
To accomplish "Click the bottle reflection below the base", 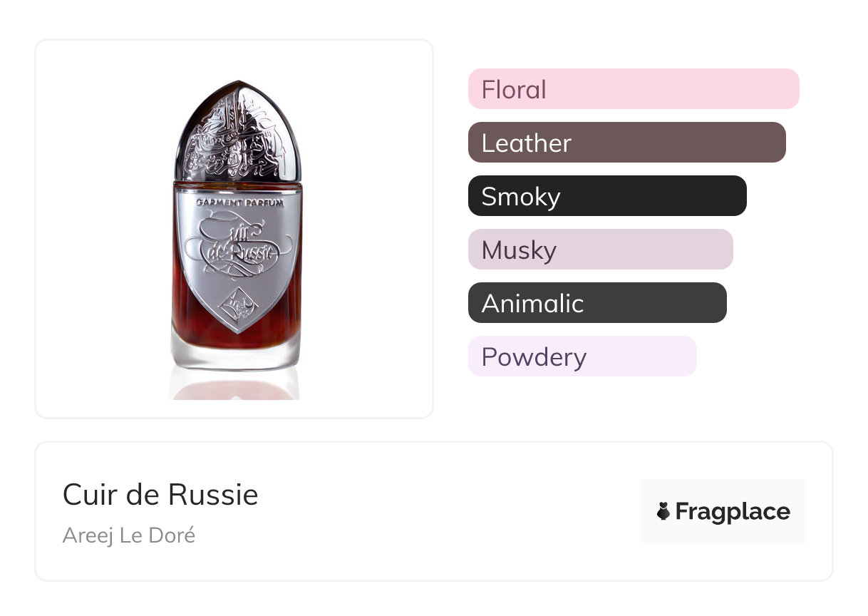I will coord(235,389).
